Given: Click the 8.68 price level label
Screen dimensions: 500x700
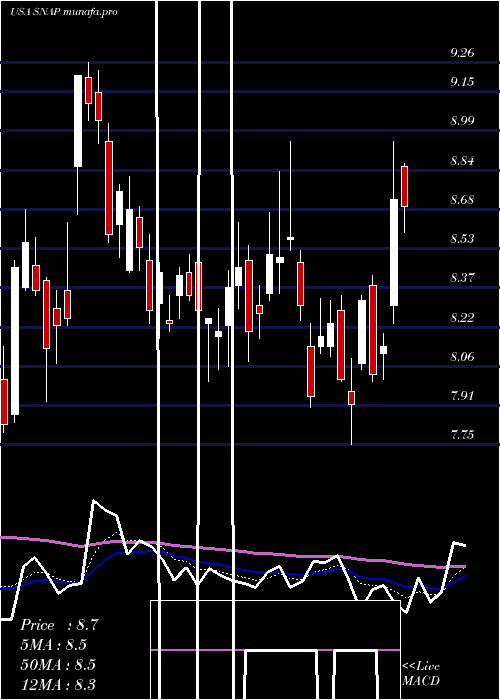Looking at the screenshot, I should [462, 200].
